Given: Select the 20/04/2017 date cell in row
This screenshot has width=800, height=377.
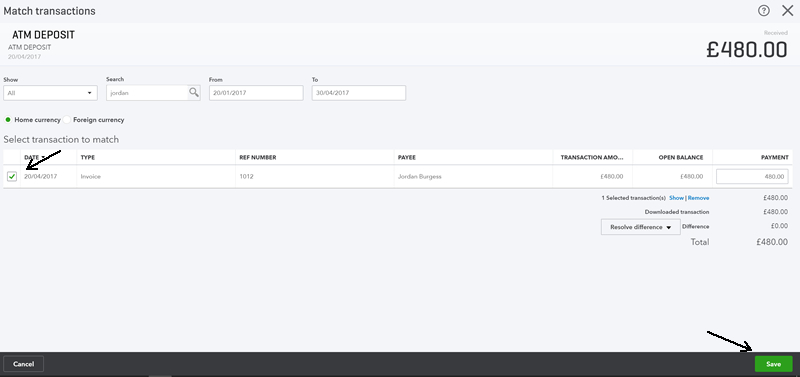Looking at the screenshot, I should click(40, 177).
